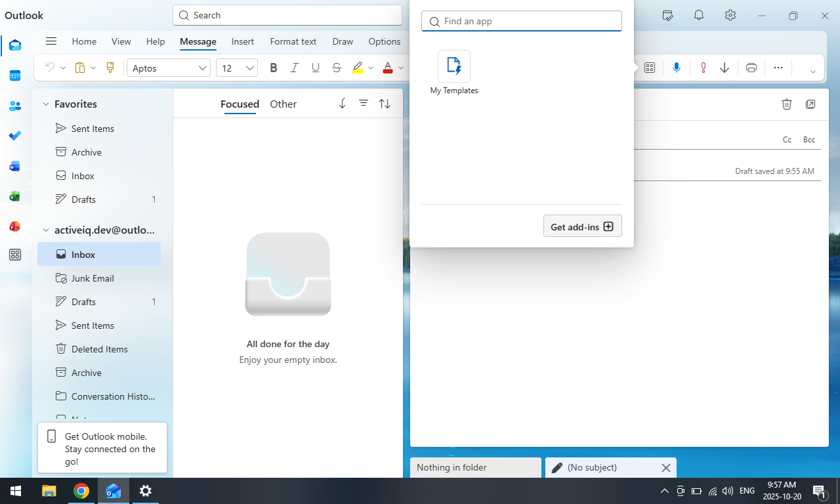This screenshot has width=840, height=504.
Task: Mark message as high importance
Action: tap(703, 68)
